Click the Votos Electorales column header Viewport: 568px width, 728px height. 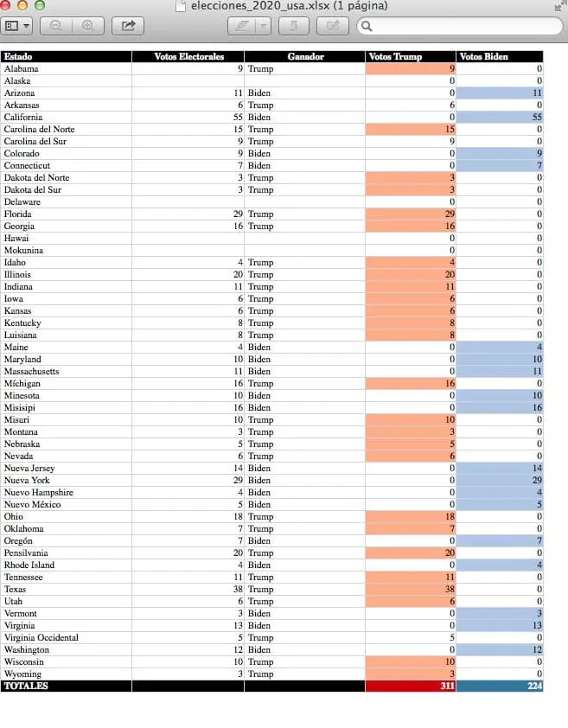[188, 57]
